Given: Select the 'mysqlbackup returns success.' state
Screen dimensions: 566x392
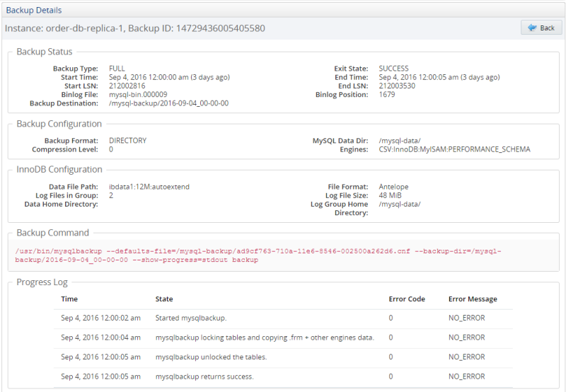Looking at the screenshot, I should (x=204, y=376).
